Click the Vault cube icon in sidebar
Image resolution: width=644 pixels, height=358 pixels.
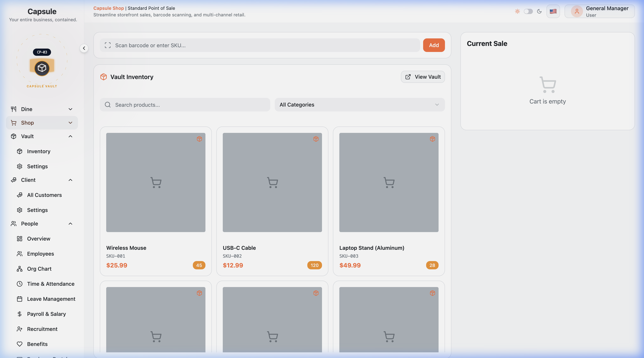(x=14, y=136)
